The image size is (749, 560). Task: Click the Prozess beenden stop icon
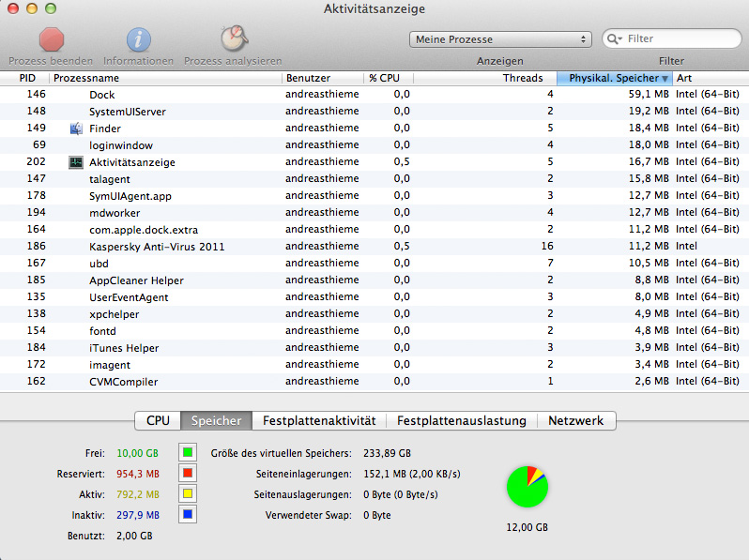[x=51, y=39]
